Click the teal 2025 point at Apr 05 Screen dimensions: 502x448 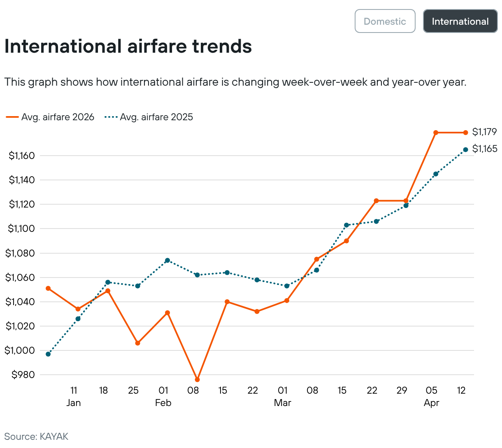pyautogui.click(x=436, y=174)
